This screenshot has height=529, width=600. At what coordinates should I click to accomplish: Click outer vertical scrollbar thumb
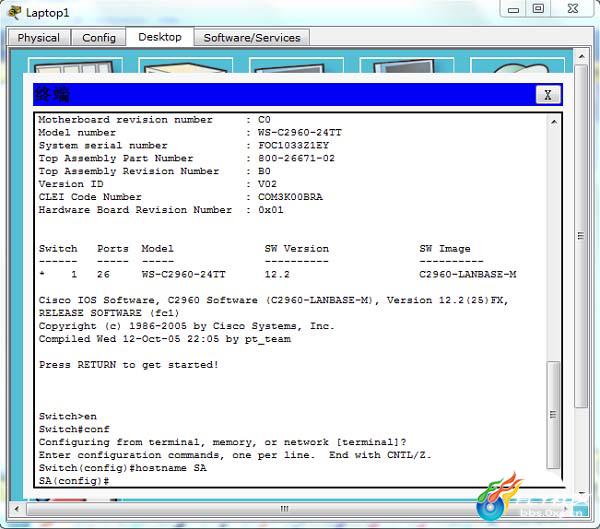coord(581,236)
